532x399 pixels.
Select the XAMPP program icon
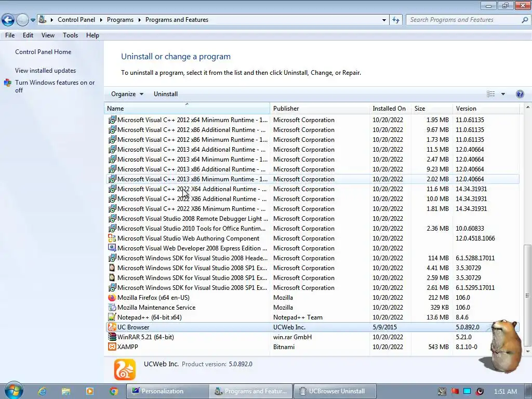click(112, 347)
